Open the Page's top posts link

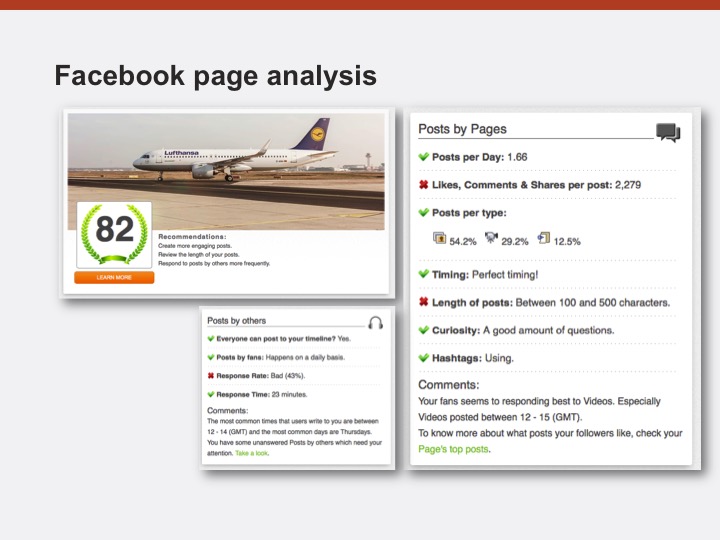(454, 449)
